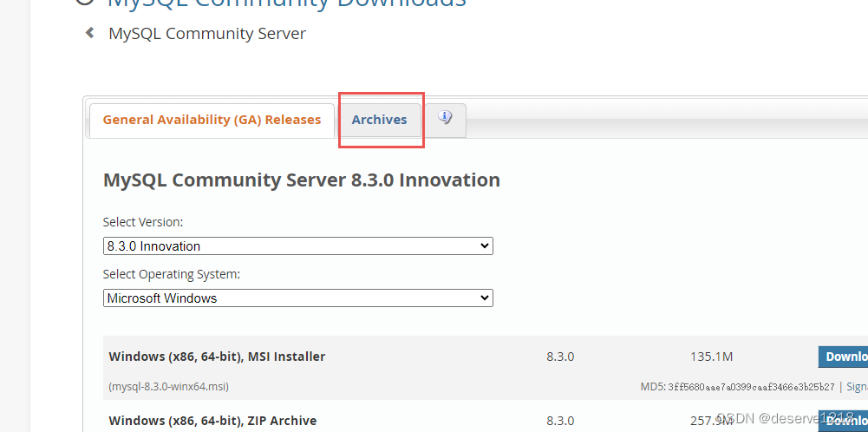Select the 'Windows (x86, 64-bit), ZIP Archive' text
The width and height of the screenshot is (868, 432).
click(212, 421)
